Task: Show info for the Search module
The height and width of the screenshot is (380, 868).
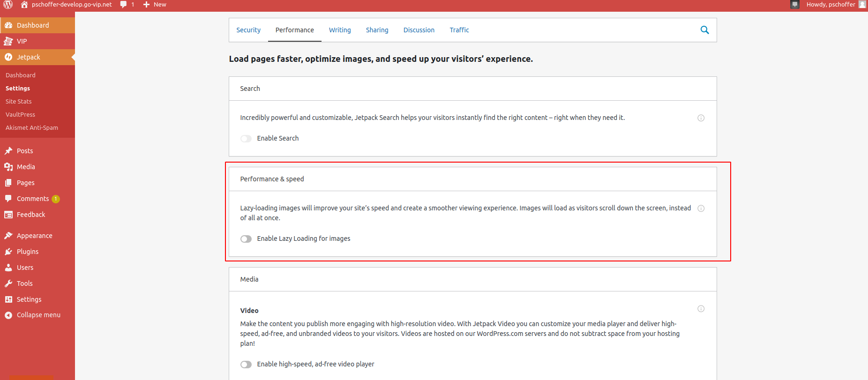Action: (701, 118)
